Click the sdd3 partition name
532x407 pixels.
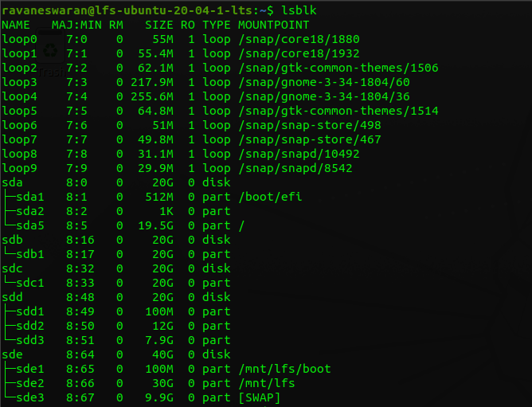pyautogui.click(x=30, y=340)
